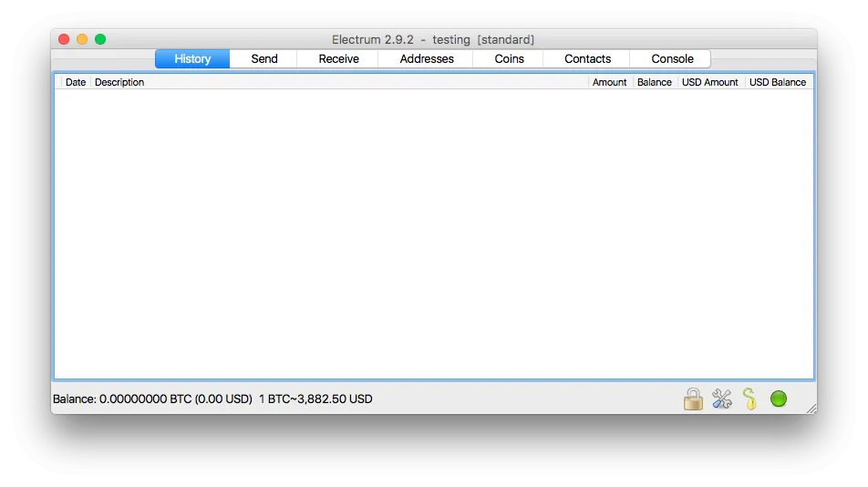The width and height of the screenshot is (868, 487).
Task: Click the Electrum 2.9.2 window title
Action: tap(433, 40)
